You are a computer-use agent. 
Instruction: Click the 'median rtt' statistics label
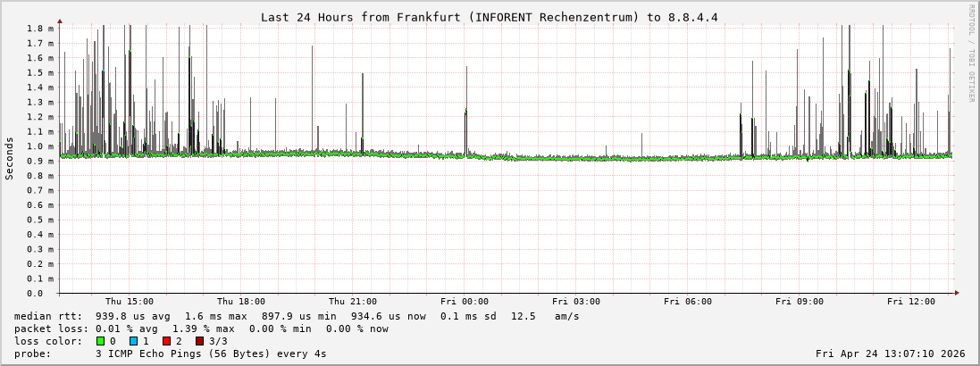pyautogui.click(x=48, y=316)
